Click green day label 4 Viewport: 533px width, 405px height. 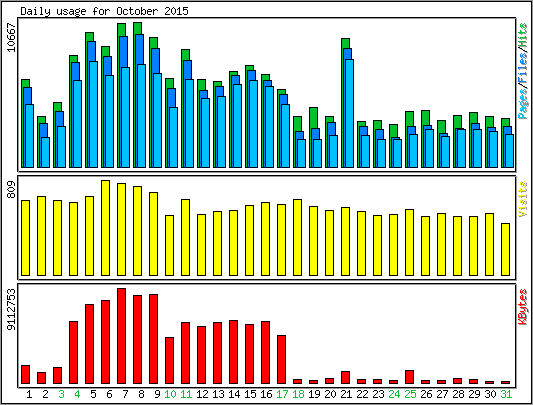[x=77, y=394]
